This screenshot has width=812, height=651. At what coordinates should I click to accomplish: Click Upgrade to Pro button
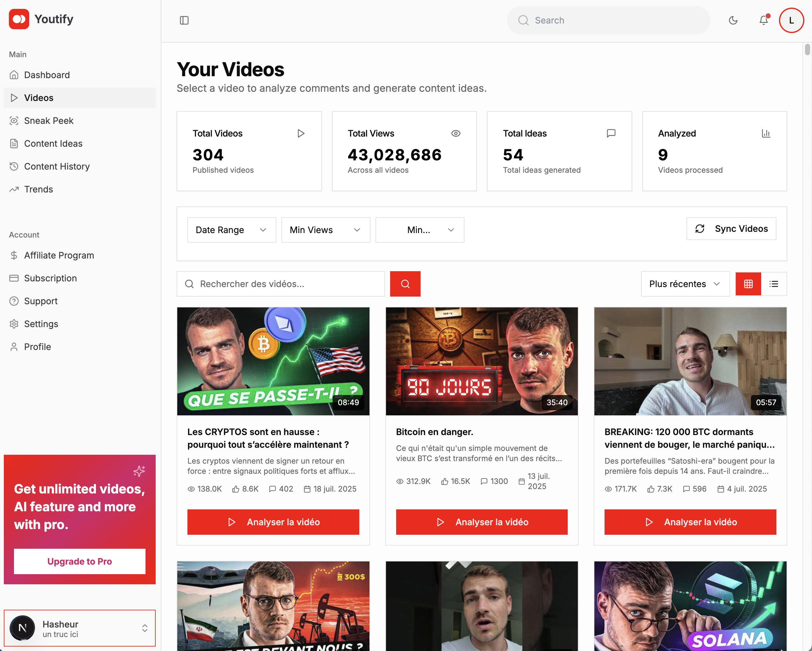(79, 561)
